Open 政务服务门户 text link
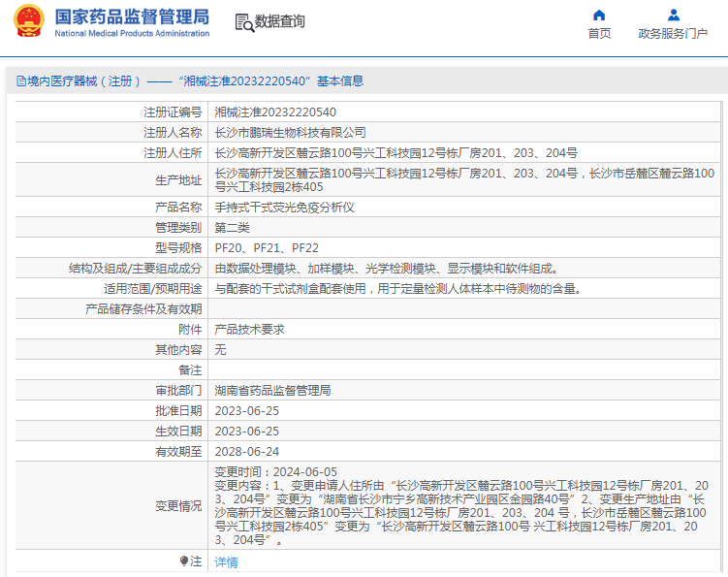Screen dimensions: 728x577 point(673,33)
